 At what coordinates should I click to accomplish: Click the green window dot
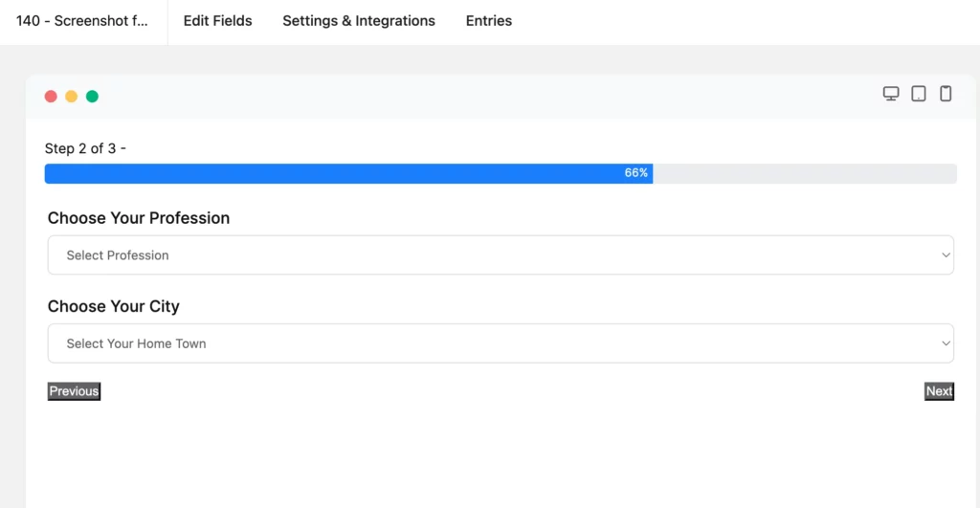pyautogui.click(x=92, y=97)
